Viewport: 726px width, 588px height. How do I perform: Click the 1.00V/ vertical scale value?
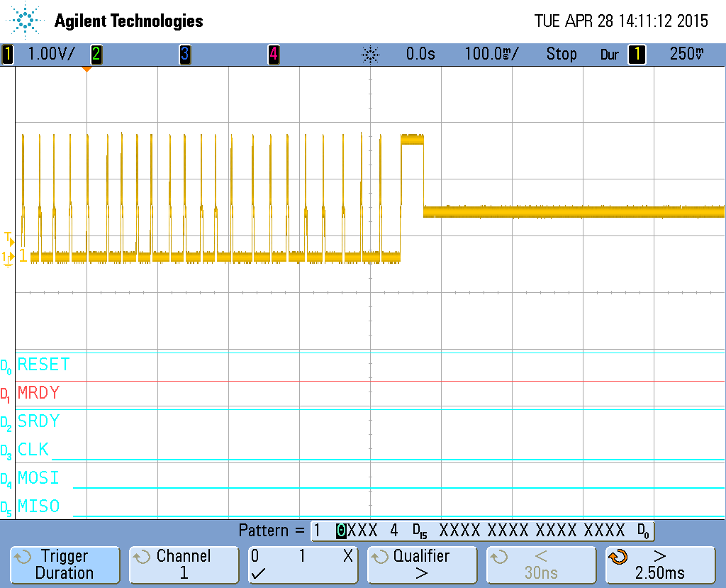point(51,54)
